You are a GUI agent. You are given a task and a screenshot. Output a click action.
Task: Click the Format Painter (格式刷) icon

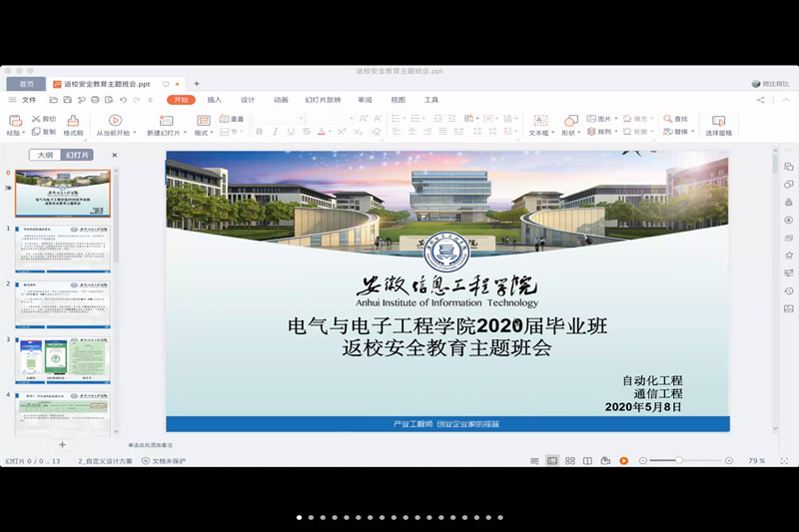pyautogui.click(x=73, y=121)
